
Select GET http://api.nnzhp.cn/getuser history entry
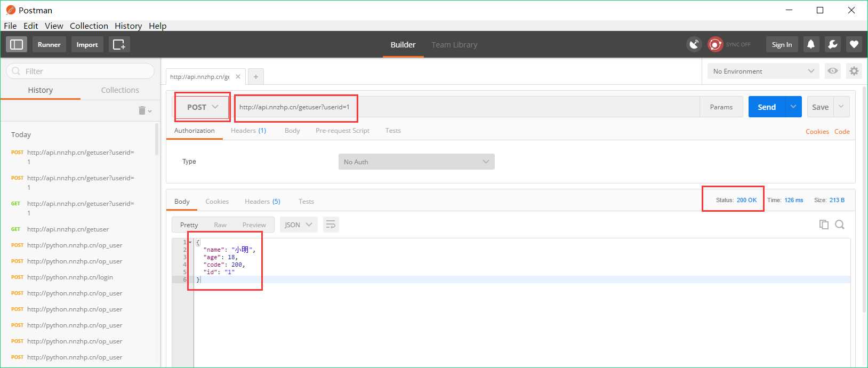pos(68,229)
